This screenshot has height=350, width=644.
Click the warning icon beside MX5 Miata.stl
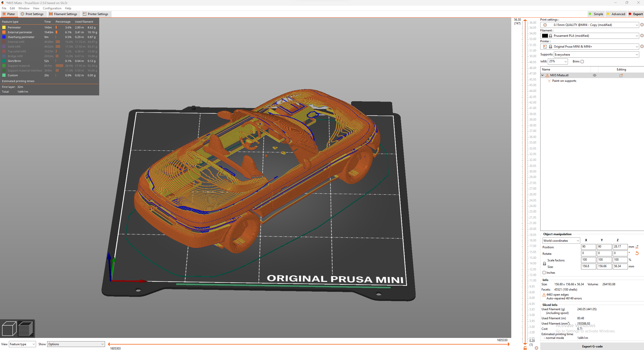point(547,75)
